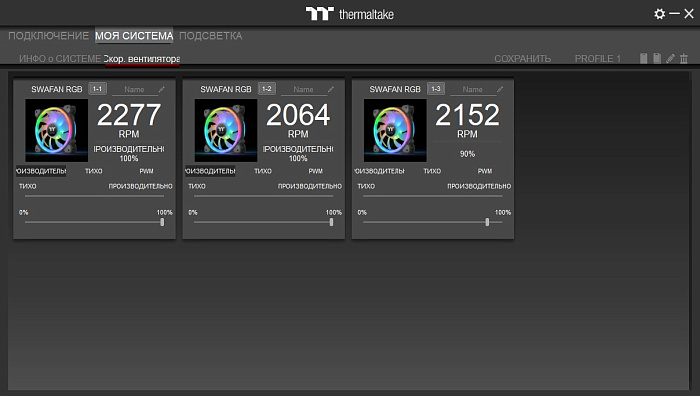
Task: Click the copy profile icon
Action: 643,58
